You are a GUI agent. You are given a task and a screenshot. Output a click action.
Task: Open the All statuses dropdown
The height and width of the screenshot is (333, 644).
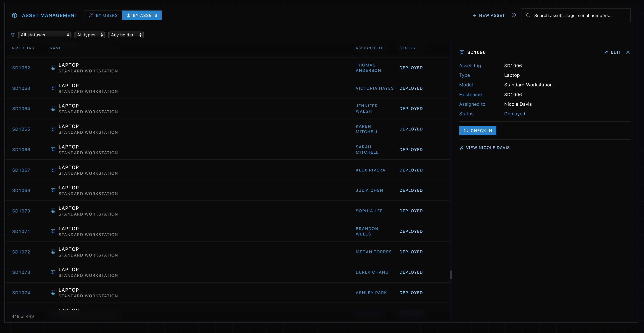click(x=45, y=35)
